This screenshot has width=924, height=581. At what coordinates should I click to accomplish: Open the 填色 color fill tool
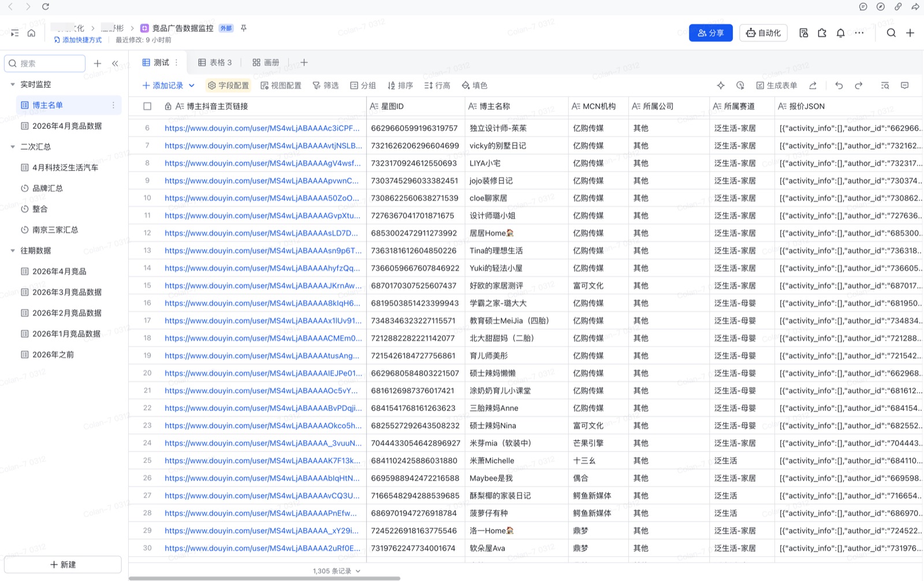click(x=475, y=85)
